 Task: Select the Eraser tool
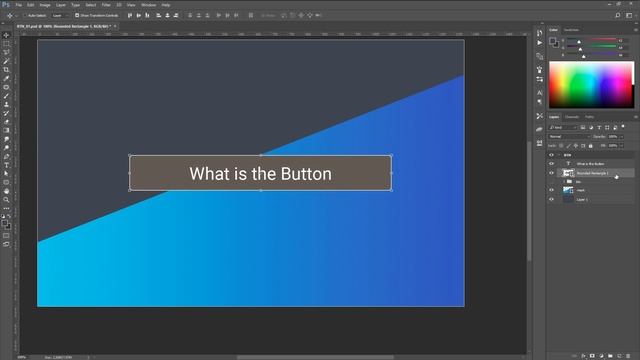pos(6,122)
